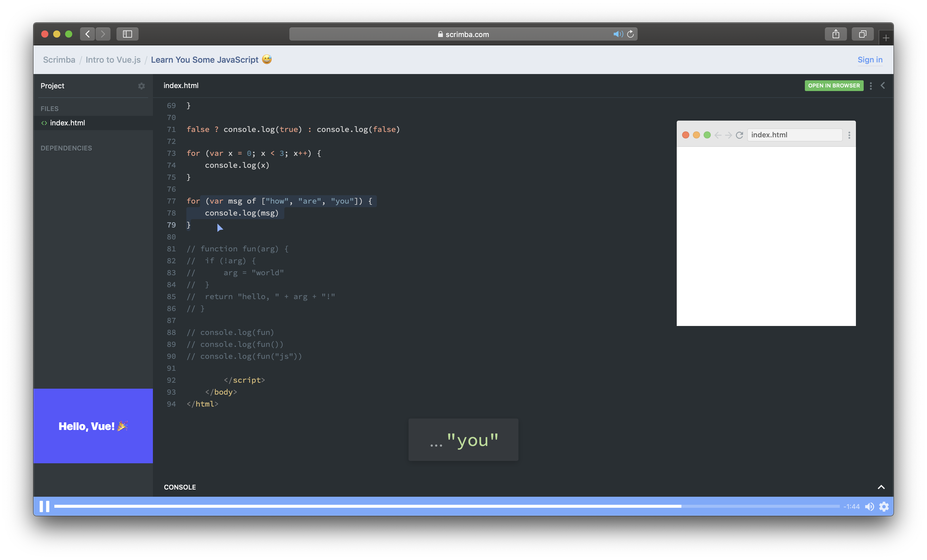Open the mini browser options menu dots
Viewport: 927px width, 560px height.
(x=849, y=135)
